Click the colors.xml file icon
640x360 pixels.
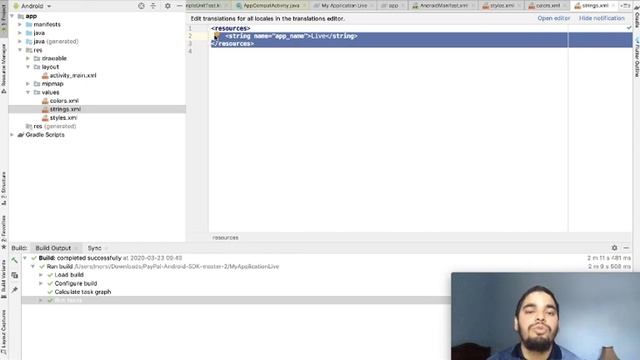[x=45, y=101]
